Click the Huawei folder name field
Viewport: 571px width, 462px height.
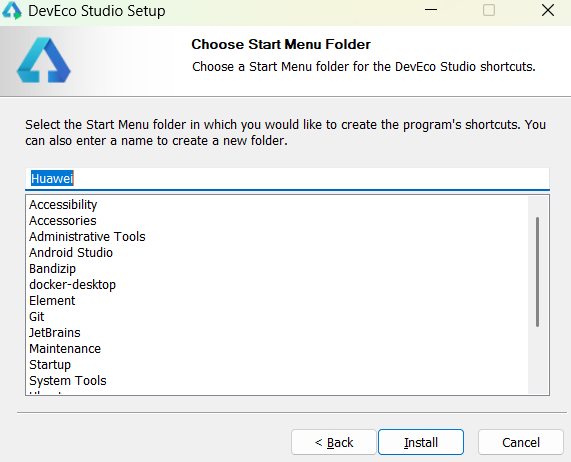pos(287,179)
